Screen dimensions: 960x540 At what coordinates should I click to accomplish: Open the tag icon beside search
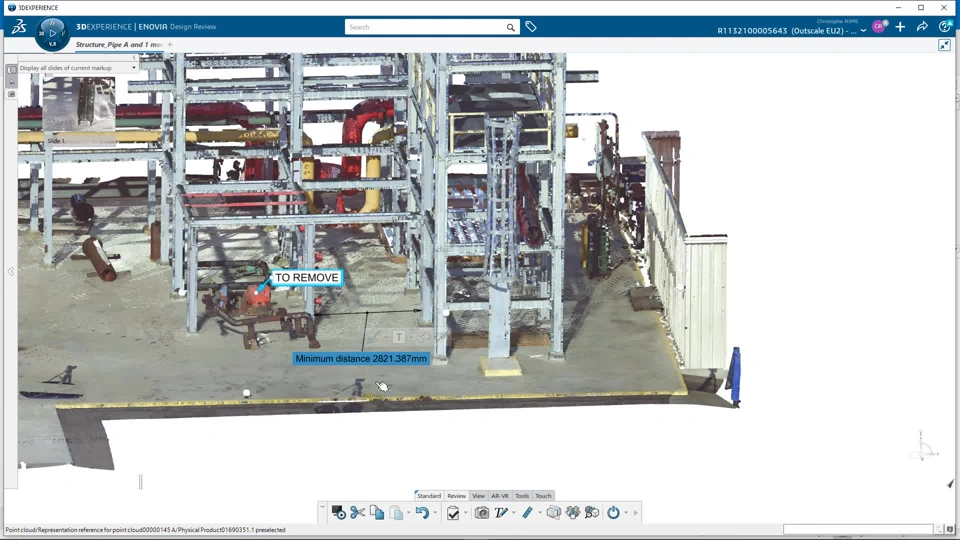click(531, 26)
